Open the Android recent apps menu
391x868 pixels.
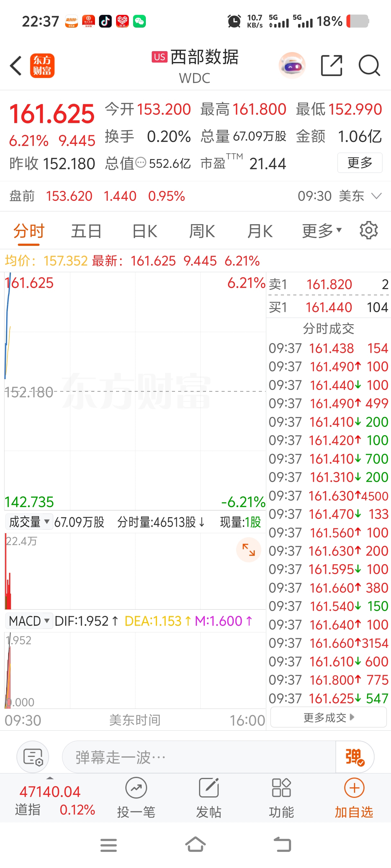coord(109,845)
